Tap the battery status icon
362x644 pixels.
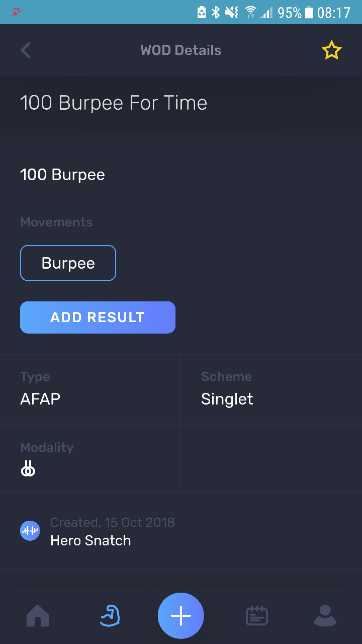309,12
